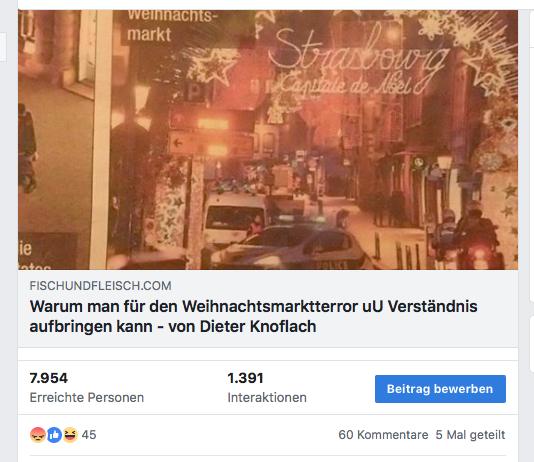Open the 60 Kommentare link
Screen dimensions: 534x462
pos(383,435)
